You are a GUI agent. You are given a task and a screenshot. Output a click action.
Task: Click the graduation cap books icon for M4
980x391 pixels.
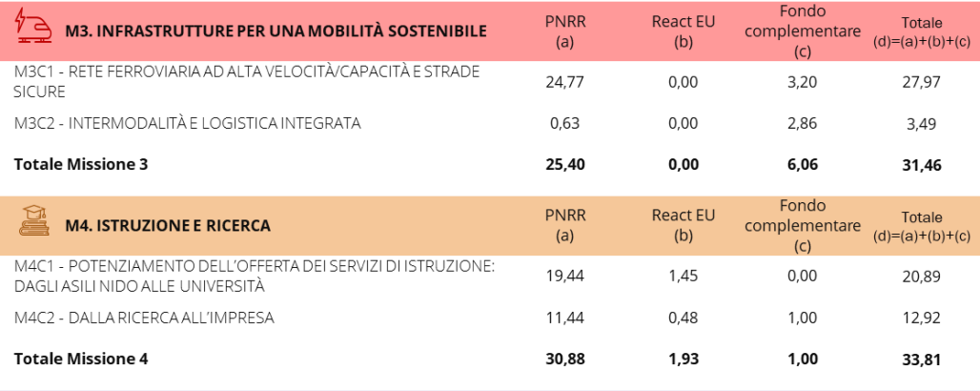34,221
